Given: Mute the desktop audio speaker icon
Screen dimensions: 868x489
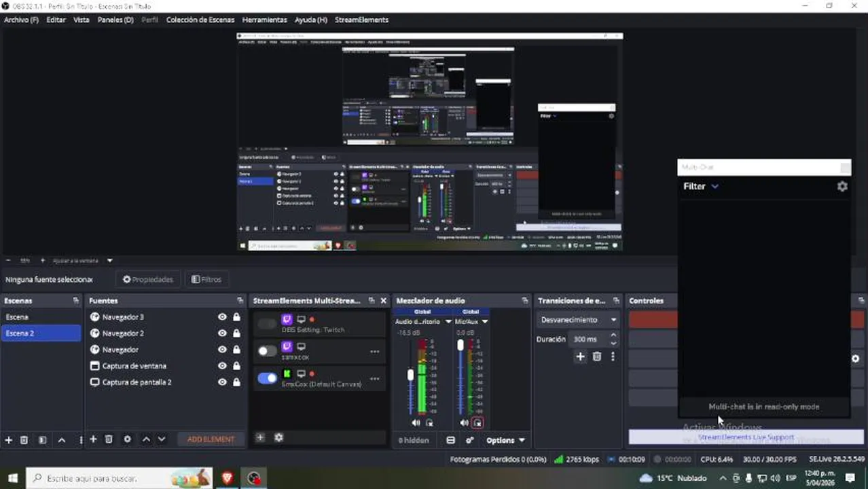Looking at the screenshot, I should (416, 422).
